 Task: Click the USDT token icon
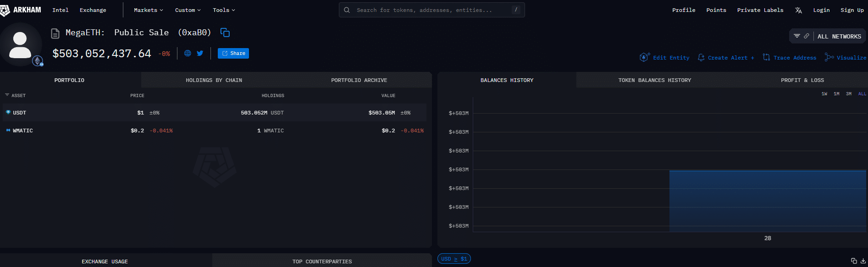pyautogui.click(x=8, y=112)
